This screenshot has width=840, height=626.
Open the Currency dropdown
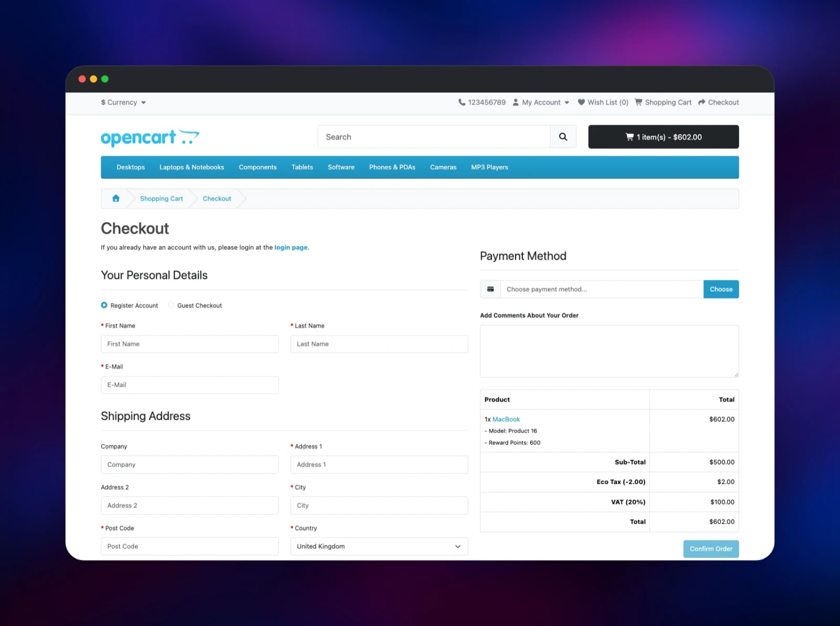coord(123,102)
